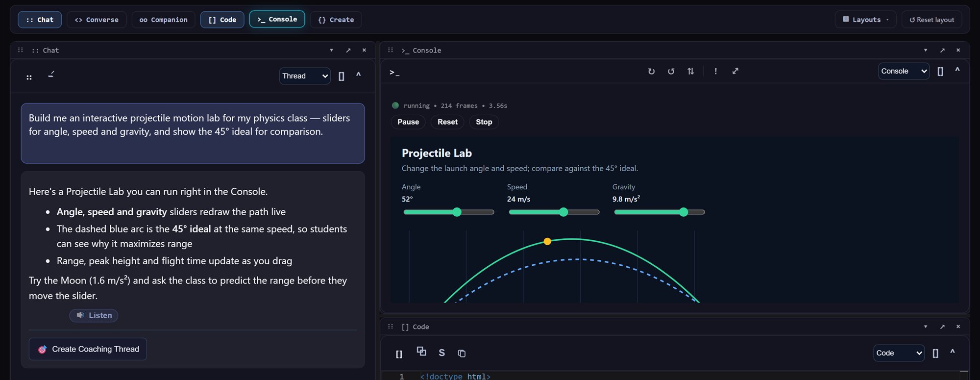Click the pop-out arrow in Chat panel header
Image resolution: width=980 pixels, height=380 pixels.
coord(348,51)
